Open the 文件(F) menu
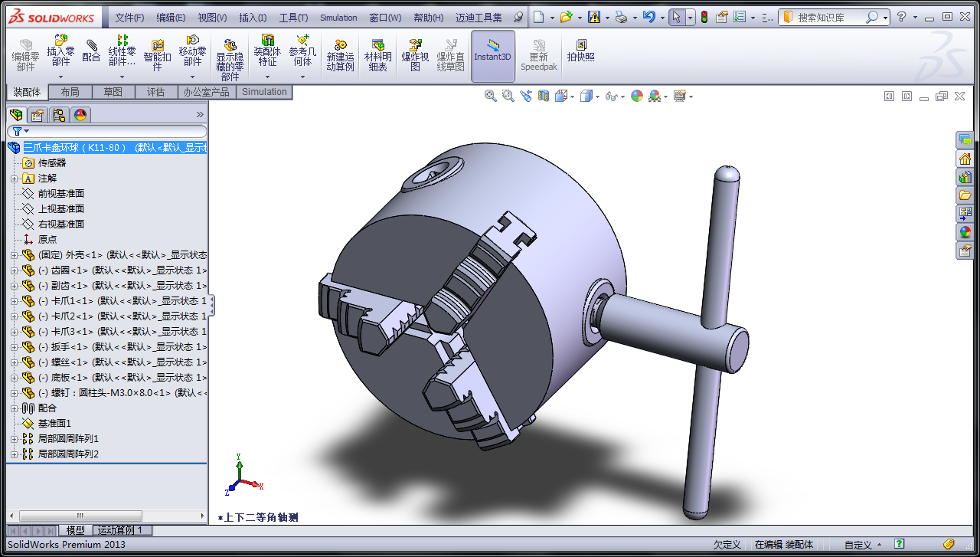 point(129,18)
